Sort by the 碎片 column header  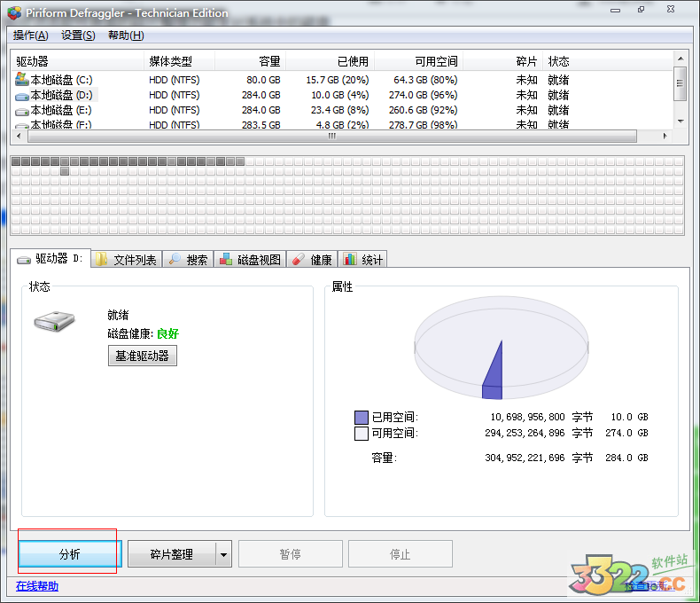click(x=503, y=61)
